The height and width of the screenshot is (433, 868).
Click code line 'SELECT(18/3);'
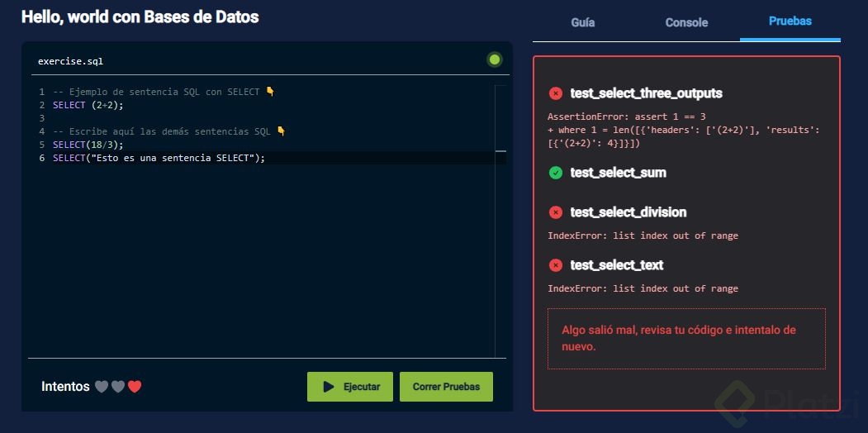click(x=88, y=145)
